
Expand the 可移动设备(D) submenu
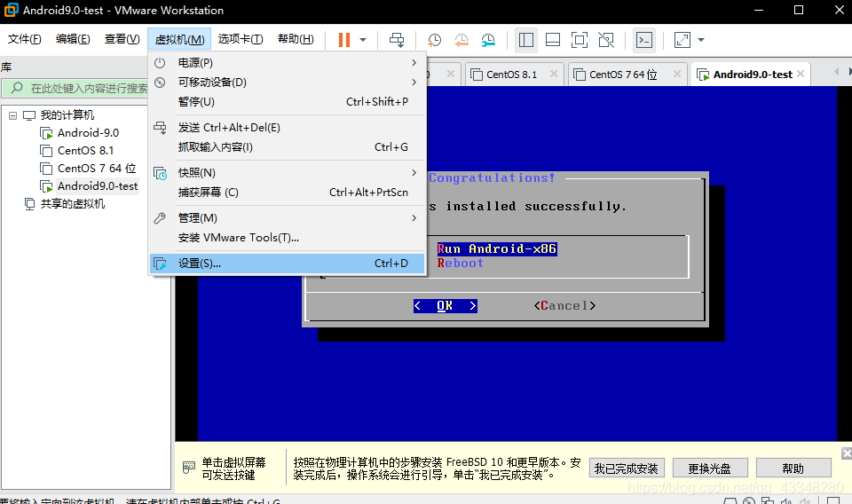click(288, 83)
